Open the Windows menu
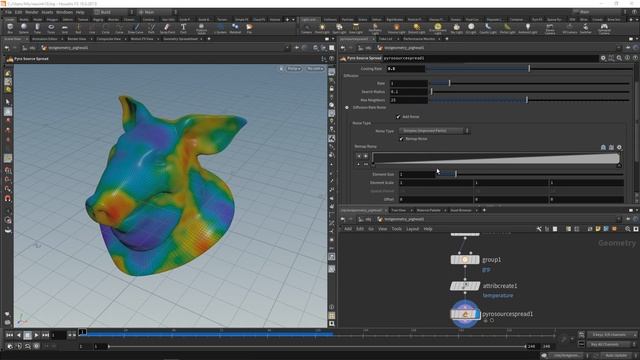Screen dimensions: 640x360 pyautogui.click(x=64, y=12)
